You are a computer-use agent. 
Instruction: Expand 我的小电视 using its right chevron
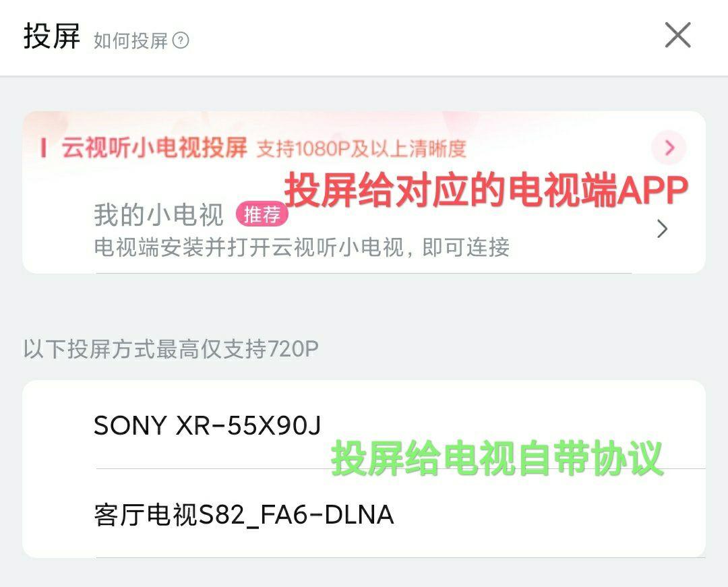pos(663,229)
